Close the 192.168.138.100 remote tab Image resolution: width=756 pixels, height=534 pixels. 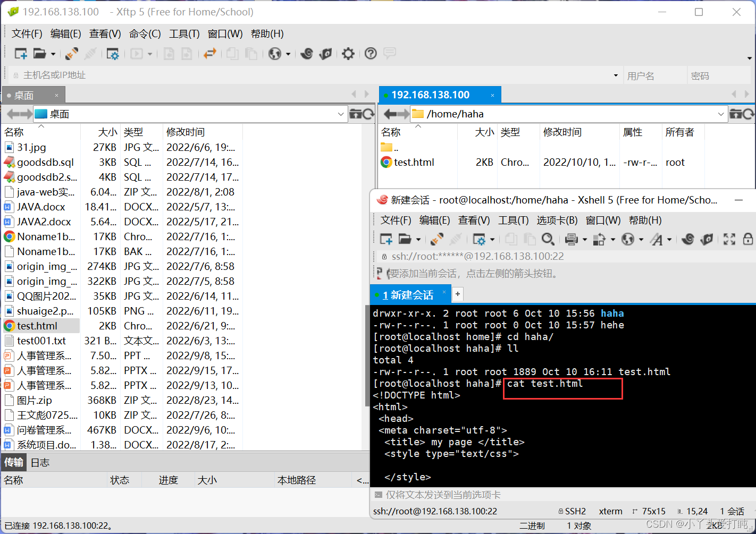click(x=492, y=96)
